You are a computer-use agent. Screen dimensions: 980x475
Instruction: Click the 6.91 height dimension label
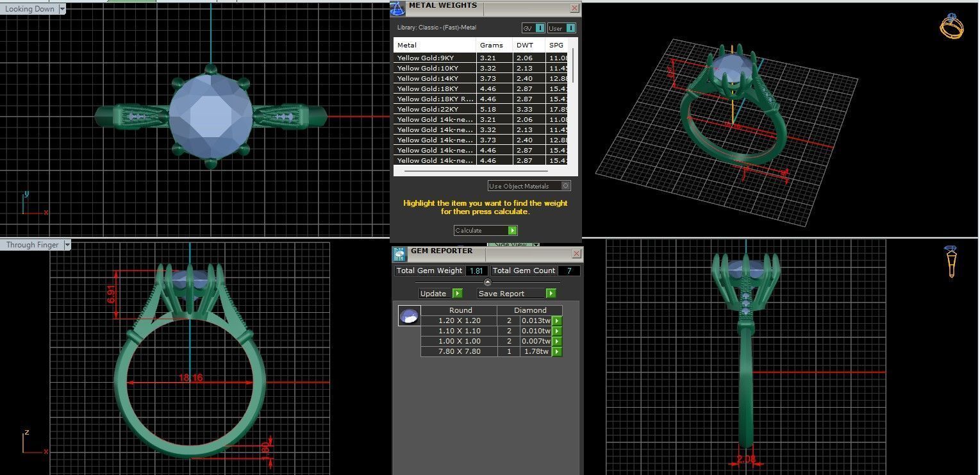pyautogui.click(x=112, y=294)
